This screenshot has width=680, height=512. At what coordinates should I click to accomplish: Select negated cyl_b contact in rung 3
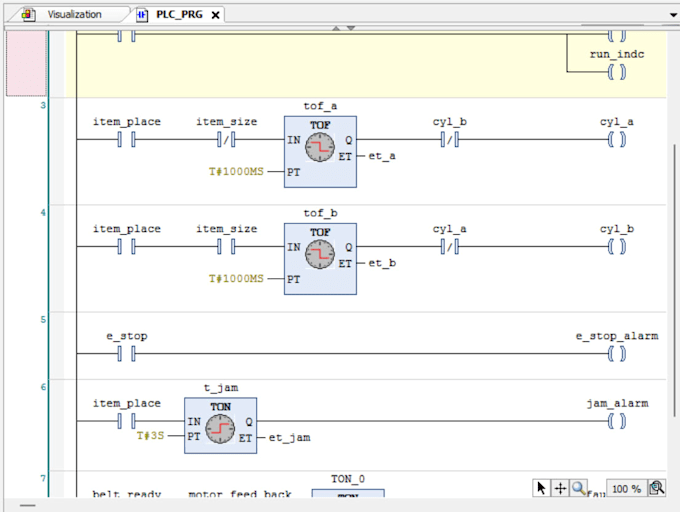click(x=449, y=140)
